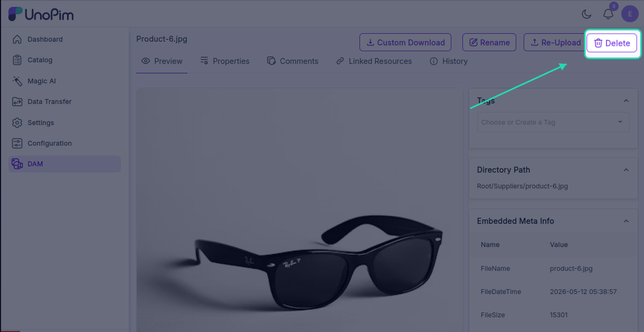Click the Name column header
This screenshot has height=332, width=644.
click(490, 245)
